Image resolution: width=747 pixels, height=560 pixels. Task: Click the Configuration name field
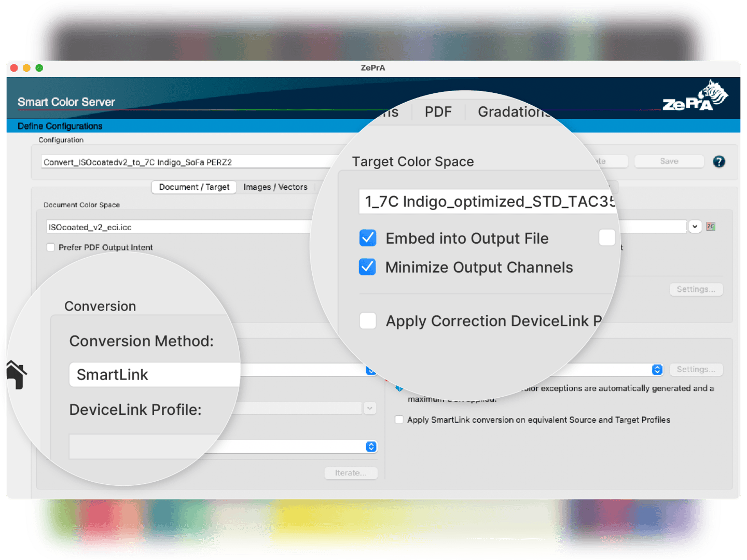click(x=190, y=162)
